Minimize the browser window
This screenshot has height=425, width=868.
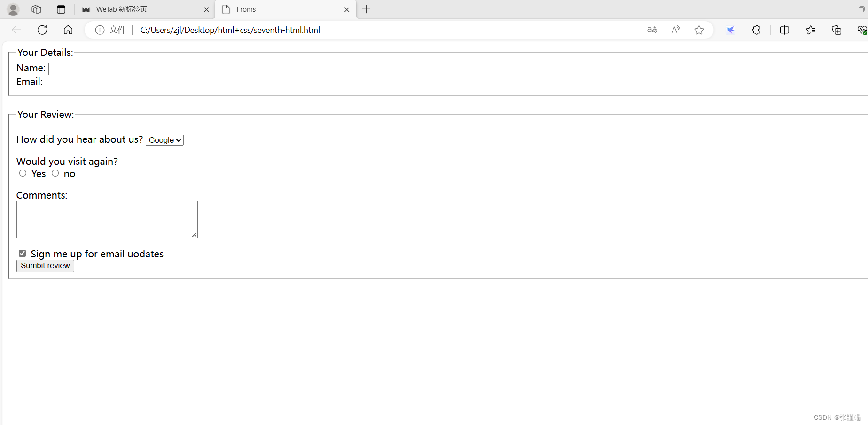click(835, 9)
